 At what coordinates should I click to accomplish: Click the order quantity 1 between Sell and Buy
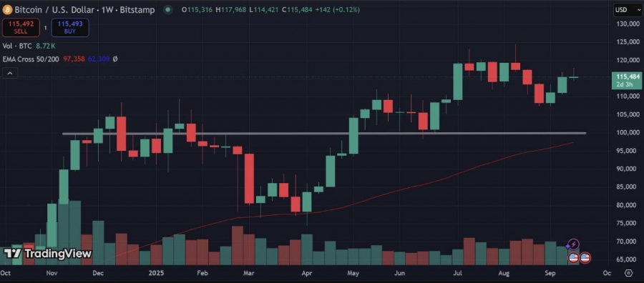point(46,28)
